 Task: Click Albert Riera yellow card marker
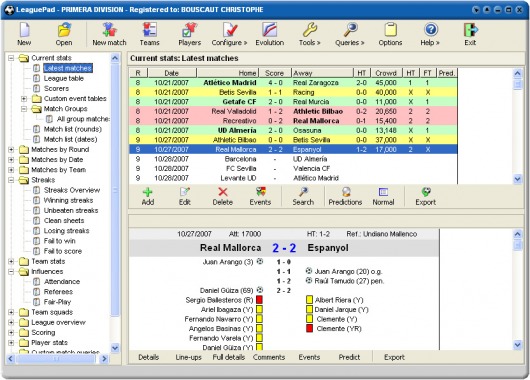coord(309,300)
